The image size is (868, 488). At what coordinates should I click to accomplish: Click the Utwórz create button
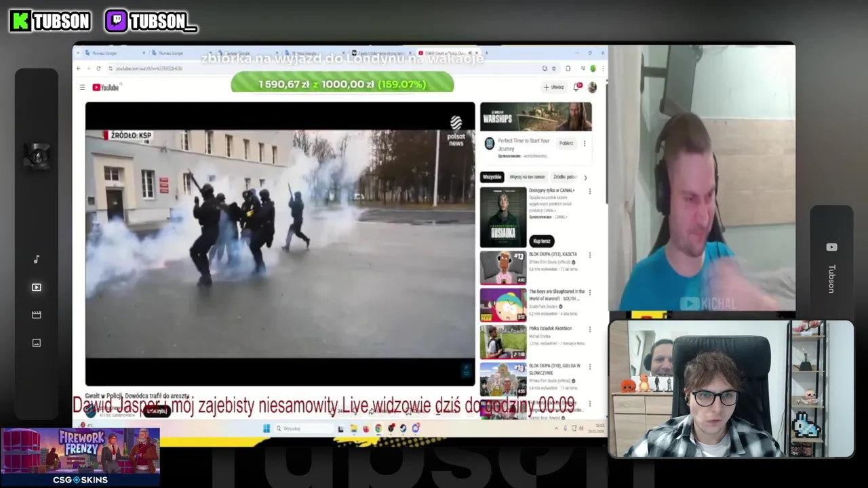tap(553, 87)
